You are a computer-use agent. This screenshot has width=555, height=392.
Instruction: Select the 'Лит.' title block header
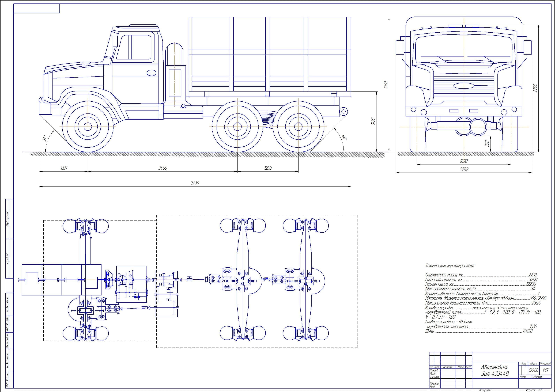click(524, 364)
